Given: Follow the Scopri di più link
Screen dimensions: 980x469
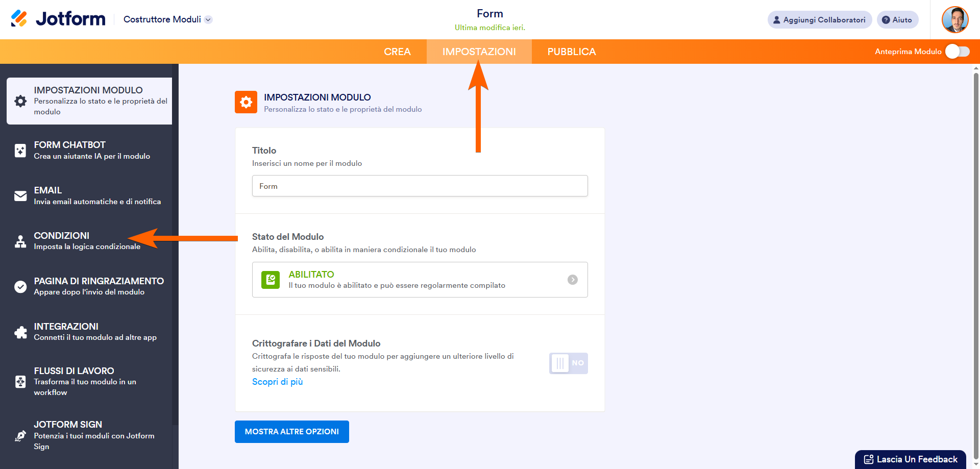Looking at the screenshot, I should coord(277,382).
